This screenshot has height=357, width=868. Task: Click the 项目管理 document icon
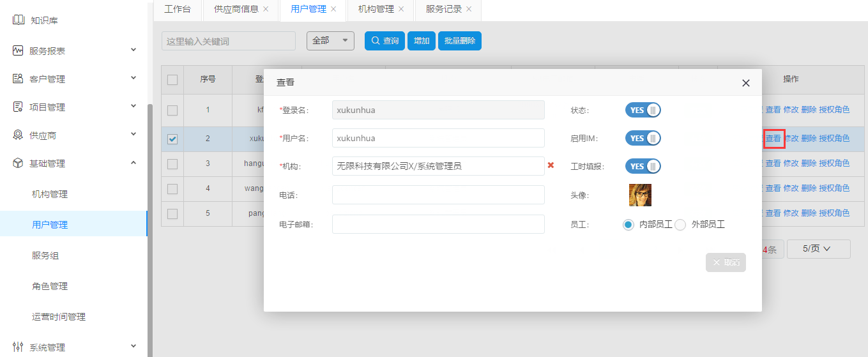(x=18, y=107)
